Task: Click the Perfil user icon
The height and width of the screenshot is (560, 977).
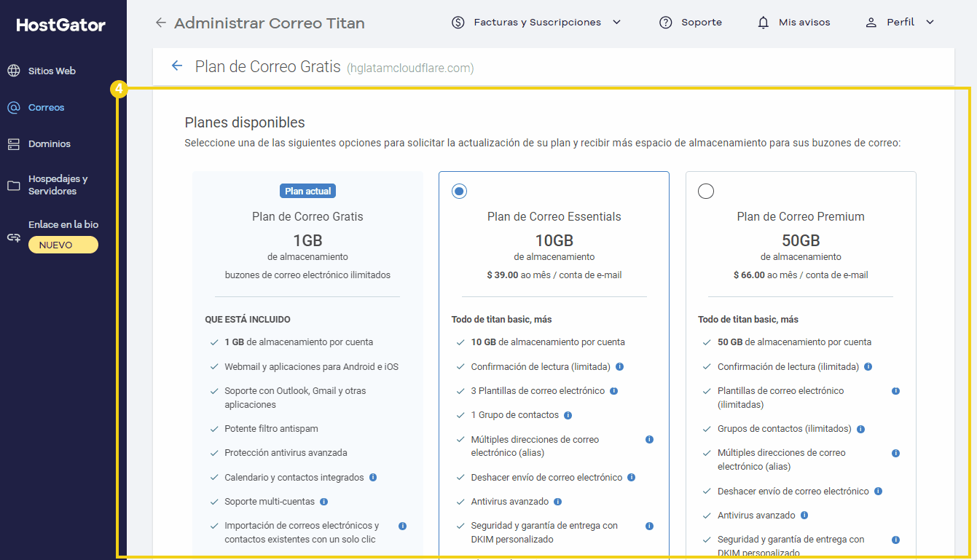Action: coord(871,23)
